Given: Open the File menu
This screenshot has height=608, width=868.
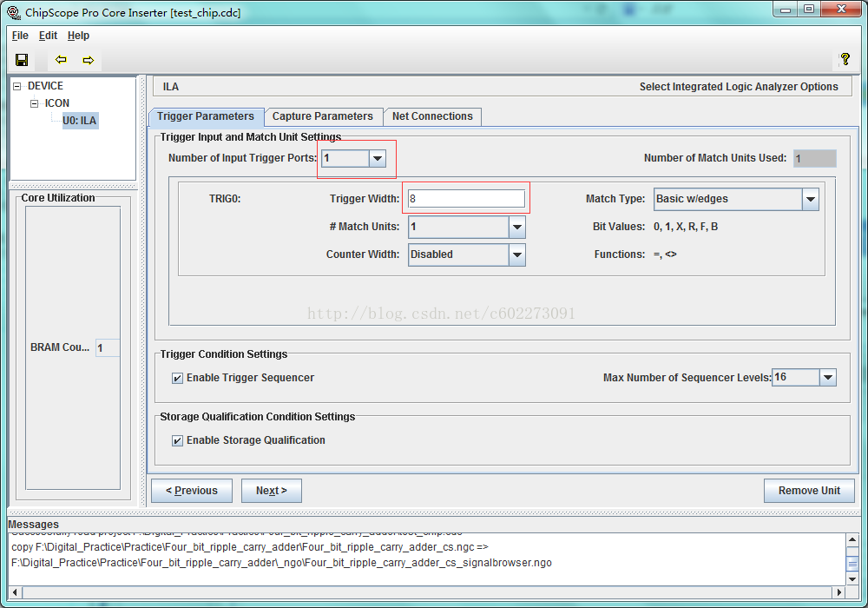Looking at the screenshot, I should point(20,36).
